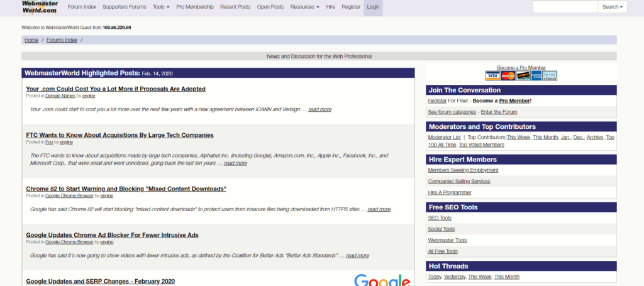Viewport: 644px width, 286px height.
Task: Click the Join The Conversation header
Action: (521, 91)
